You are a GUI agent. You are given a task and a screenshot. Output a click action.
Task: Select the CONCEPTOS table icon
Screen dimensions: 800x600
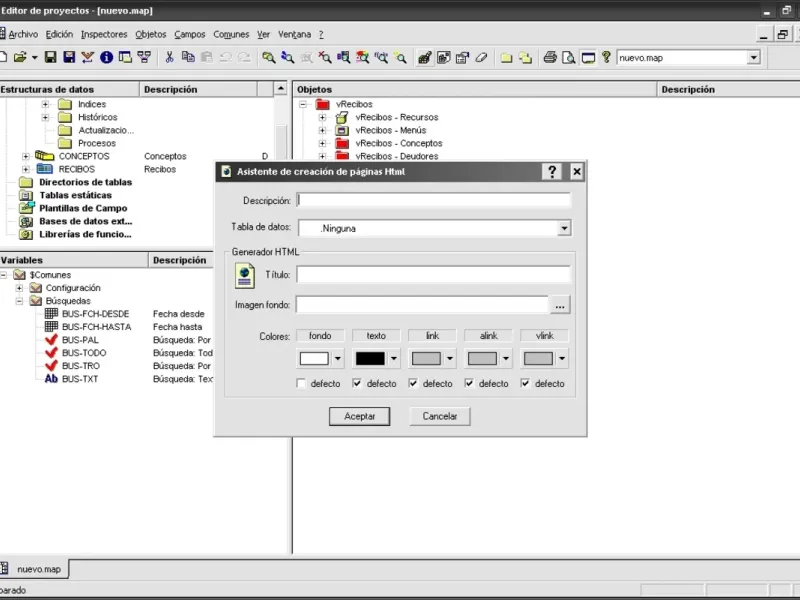click(x=44, y=156)
